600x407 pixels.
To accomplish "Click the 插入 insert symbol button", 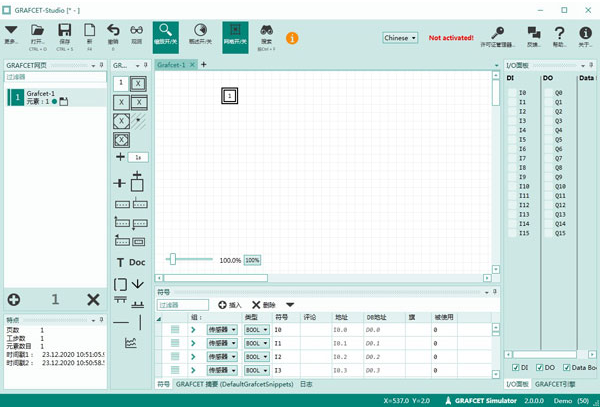I will pyautogui.click(x=229, y=304).
